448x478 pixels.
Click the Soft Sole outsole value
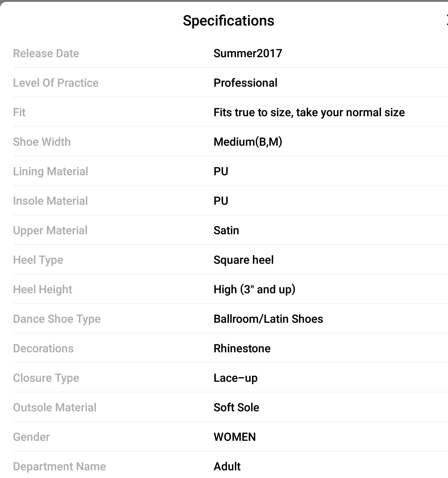(236, 408)
